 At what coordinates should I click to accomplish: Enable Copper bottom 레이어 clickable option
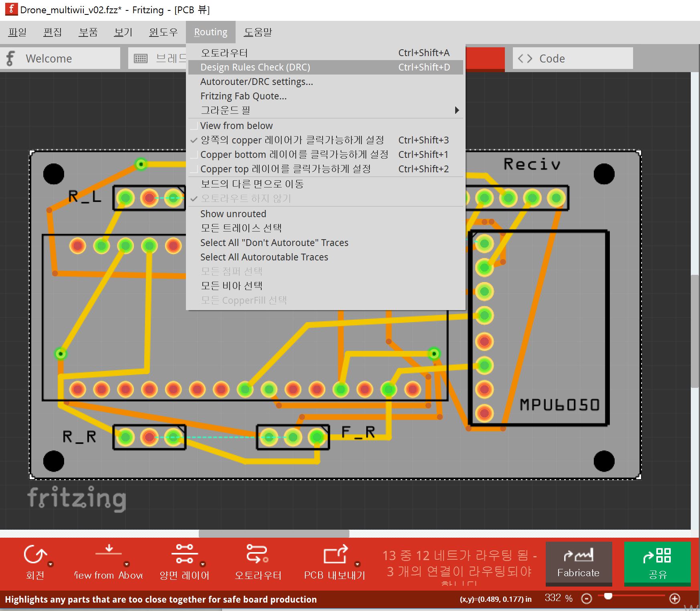(x=325, y=155)
